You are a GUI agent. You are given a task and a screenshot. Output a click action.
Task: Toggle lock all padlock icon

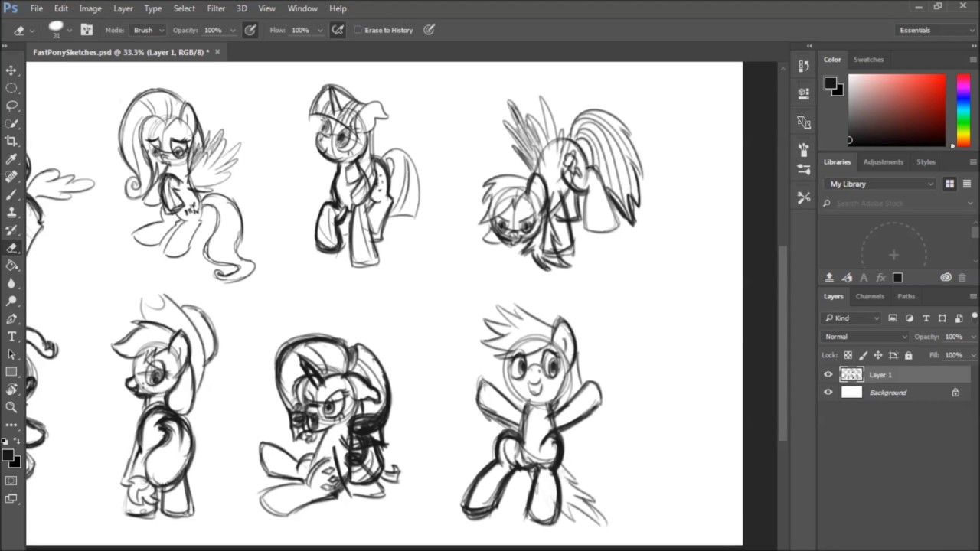908,355
